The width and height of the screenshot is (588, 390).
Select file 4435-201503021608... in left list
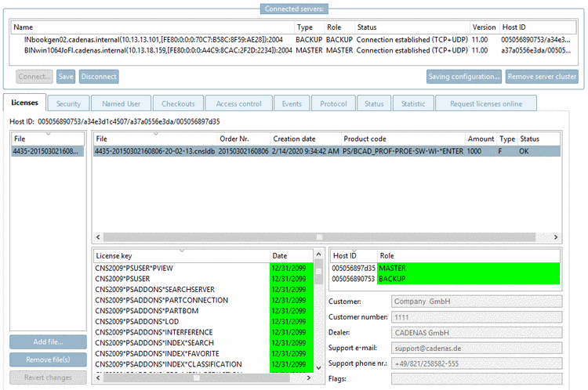[x=48, y=151]
